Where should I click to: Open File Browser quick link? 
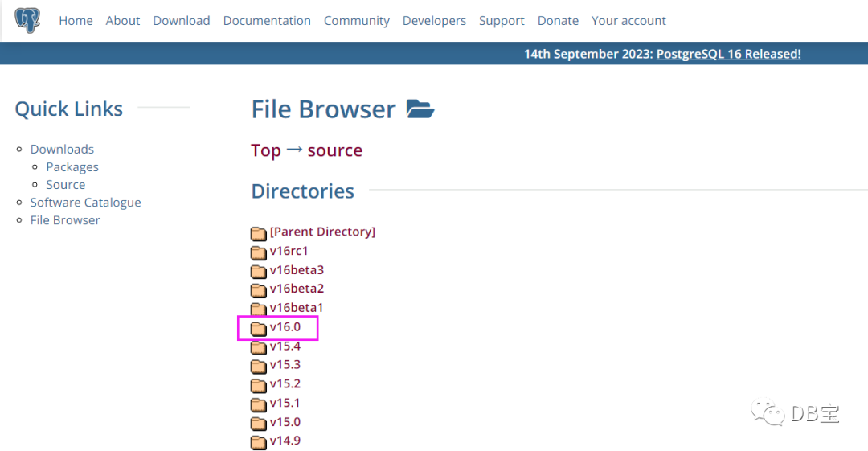pos(65,220)
